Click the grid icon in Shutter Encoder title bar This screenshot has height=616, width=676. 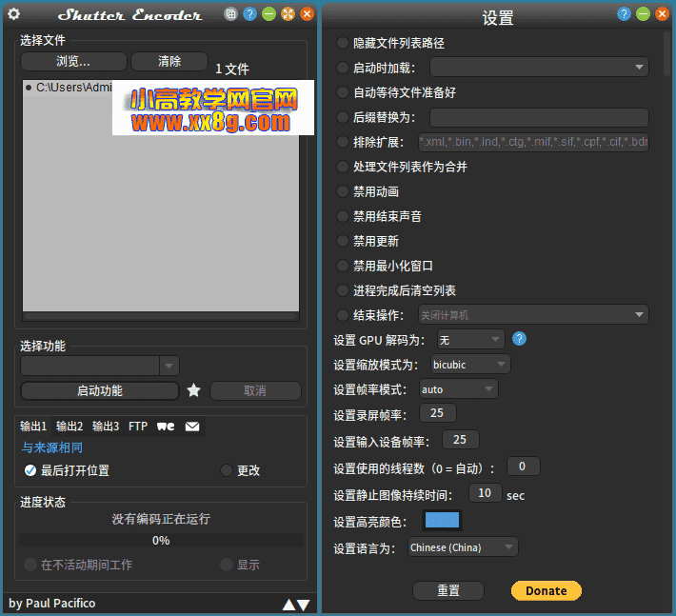pos(230,13)
